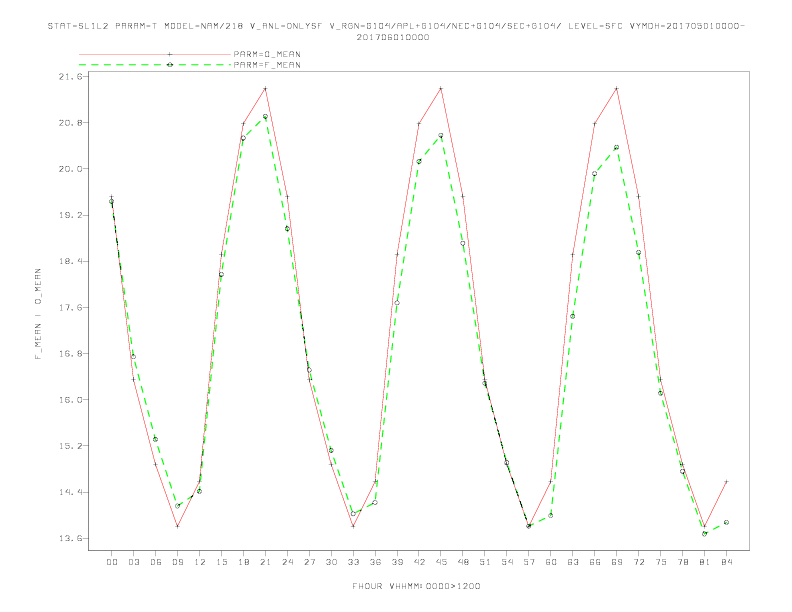Screen dimensions: 792x612
Task: Click the x-axis forecast hour label 36
Action: [x=375, y=562]
